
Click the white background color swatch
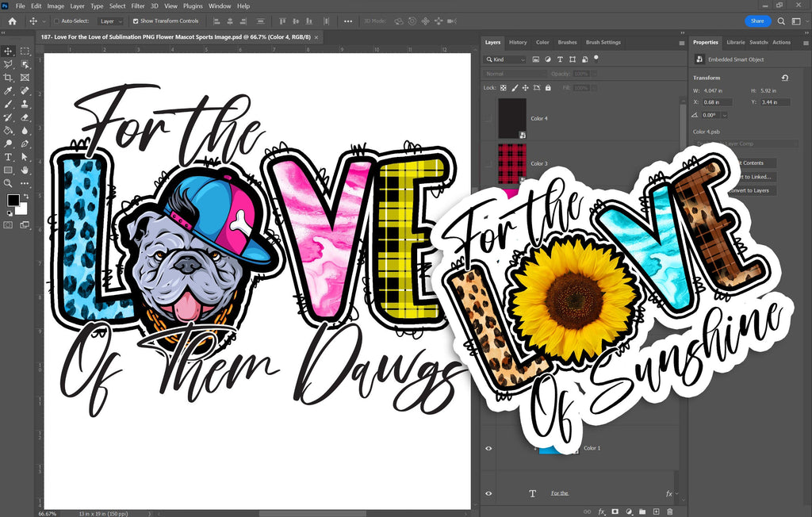coord(21,209)
